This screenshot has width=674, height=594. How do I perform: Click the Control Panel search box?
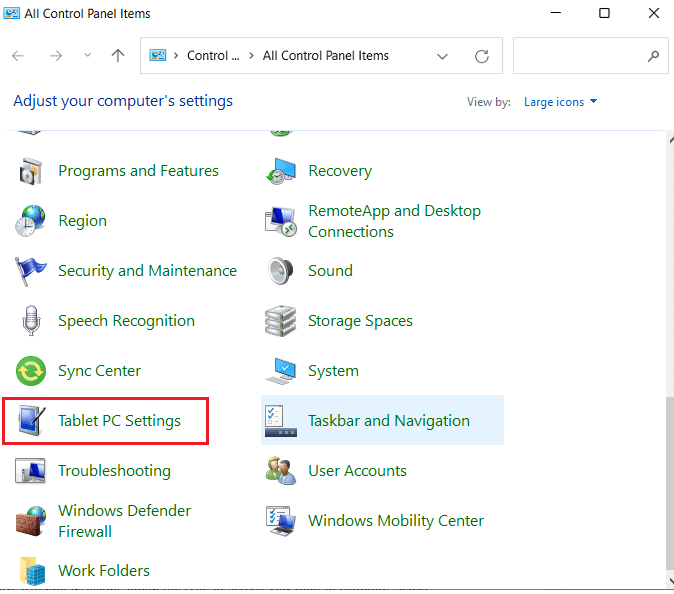[580, 57]
